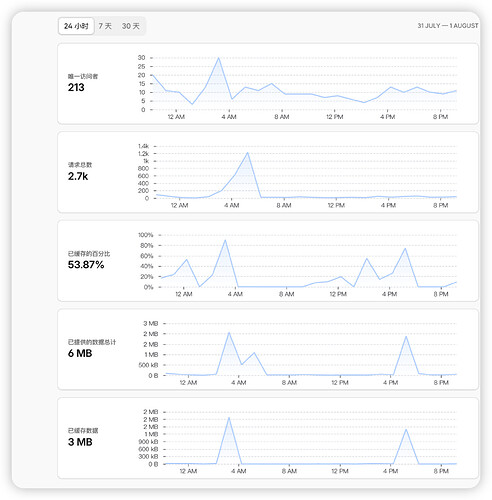Click the 1.2k peak in requests chart
Screen dimensions: 492x500
[247, 153]
